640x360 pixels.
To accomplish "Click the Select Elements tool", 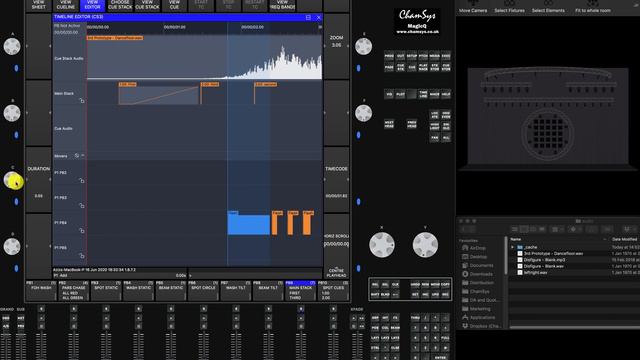I will click(x=548, y=7).
